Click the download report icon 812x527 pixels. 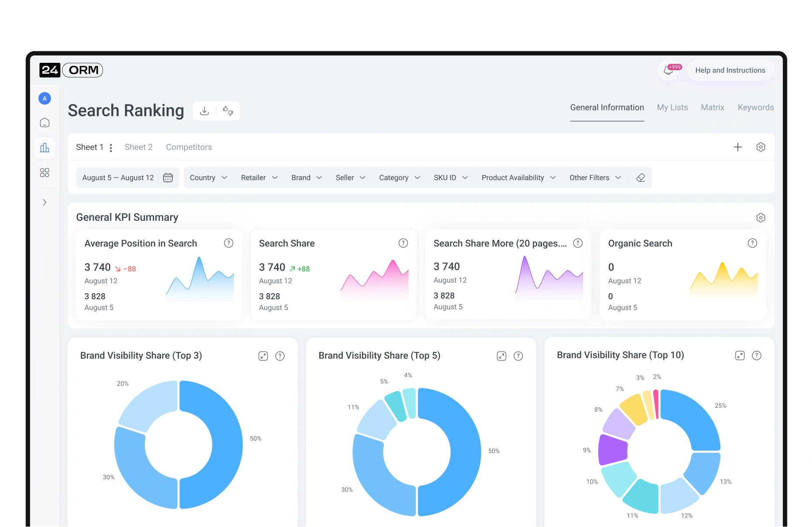pos(204,111)
